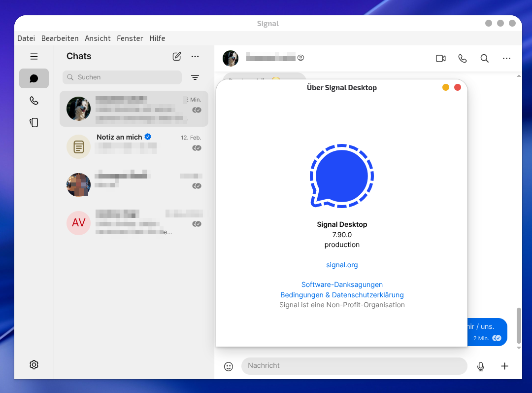This screenshot has width=532, height=393.
Task: Toggle the unread chats filter
Action: coord(195,77)
